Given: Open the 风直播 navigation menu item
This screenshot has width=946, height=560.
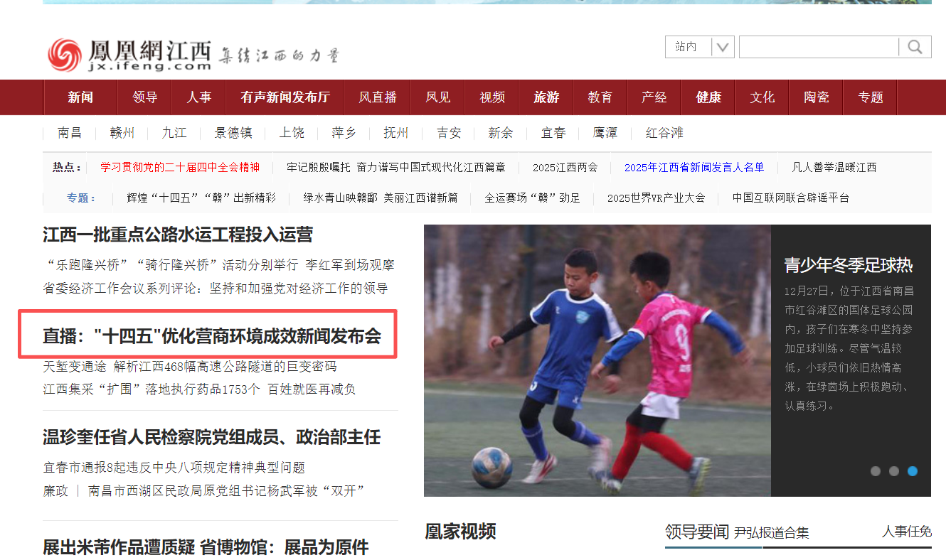Looking at the screenshot, I should tap(378, 97).
